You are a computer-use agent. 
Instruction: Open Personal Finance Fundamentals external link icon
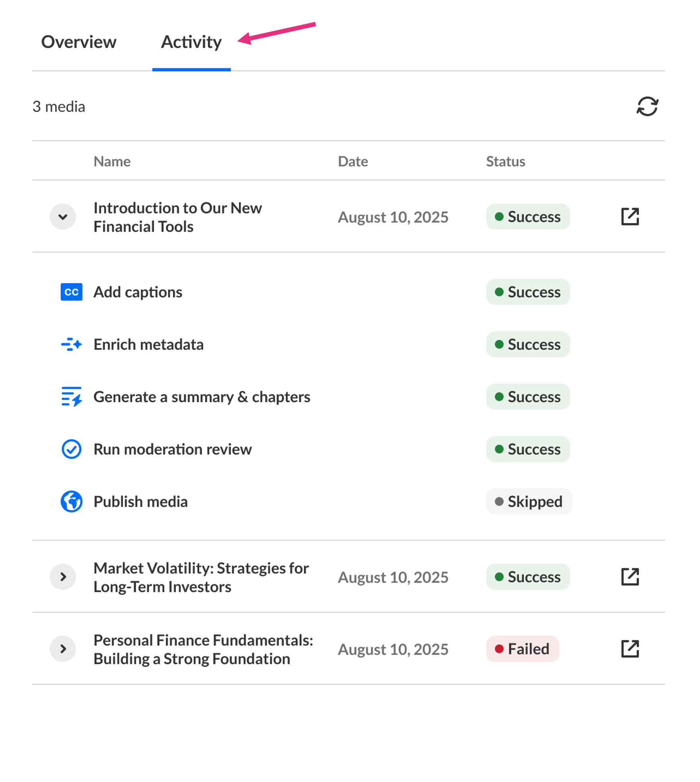coord(629,649)
